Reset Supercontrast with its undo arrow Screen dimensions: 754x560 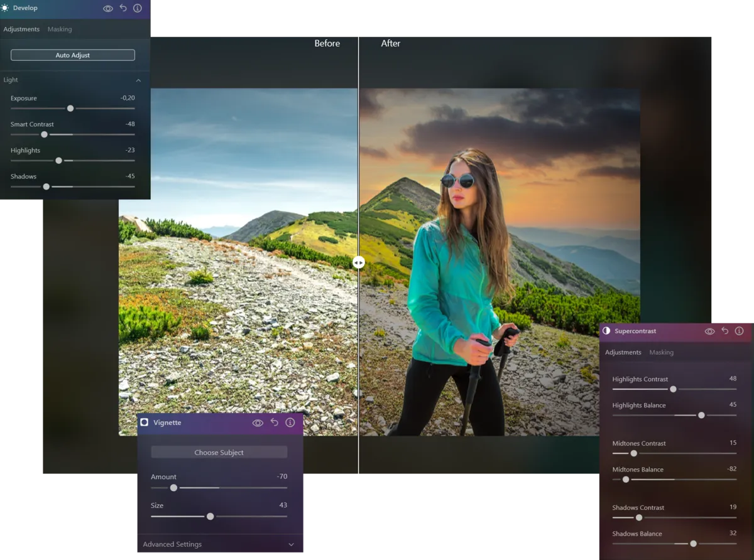pos(724,331)
